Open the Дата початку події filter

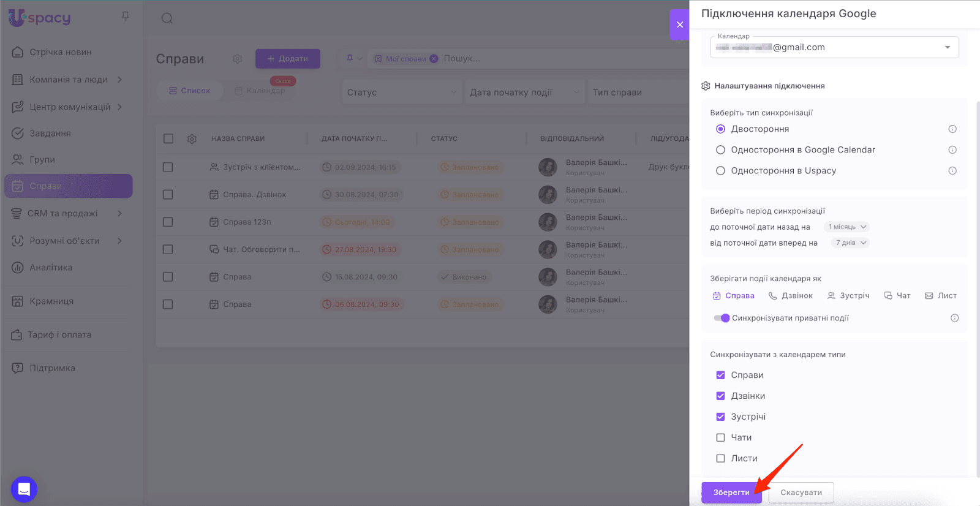point(524,93)
